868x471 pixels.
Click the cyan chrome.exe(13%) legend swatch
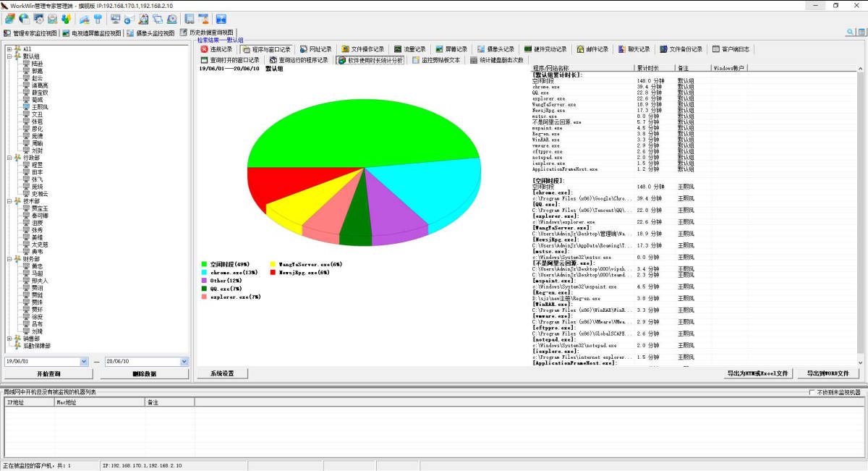click(x=205, y=272)
